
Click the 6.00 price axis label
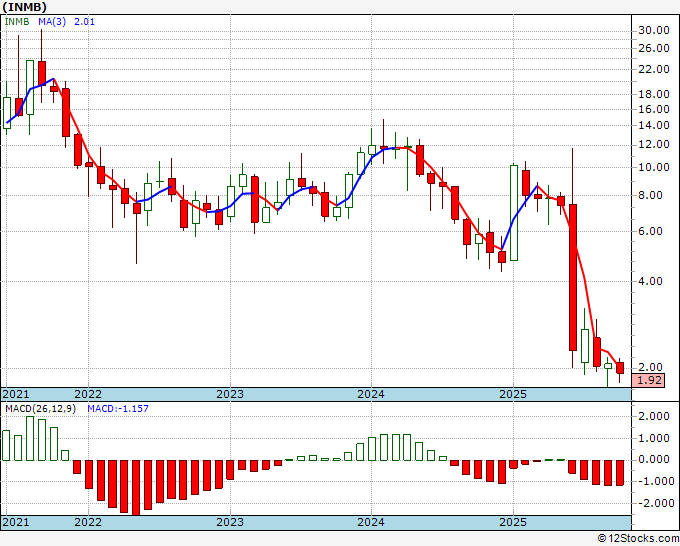click(x=650, y=231)
